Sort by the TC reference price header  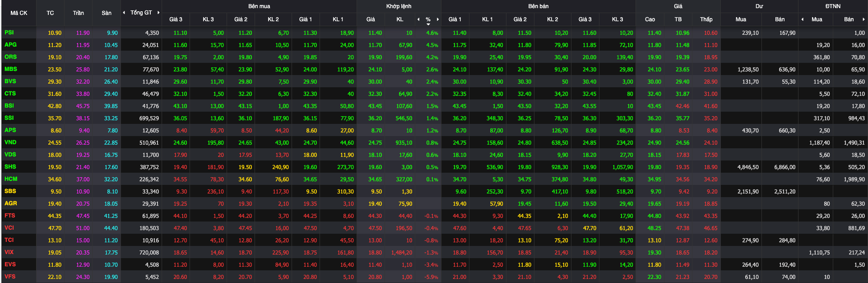[50, 13]
